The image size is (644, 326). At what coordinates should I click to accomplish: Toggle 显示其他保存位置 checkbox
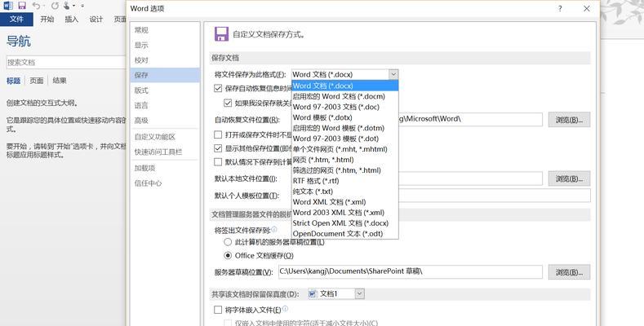coord(218,148)
